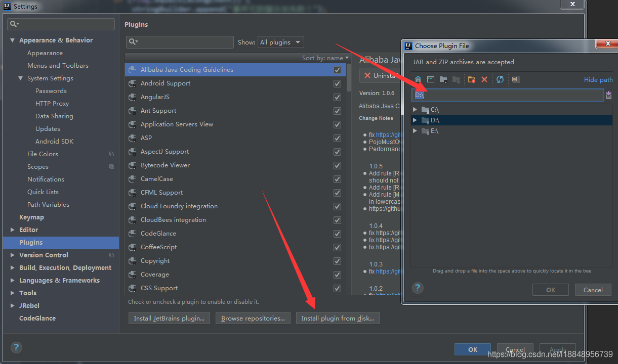The image size is (618, 364).
Task: Open recent path history icon beside path field
Action: [x=609, y=95]
